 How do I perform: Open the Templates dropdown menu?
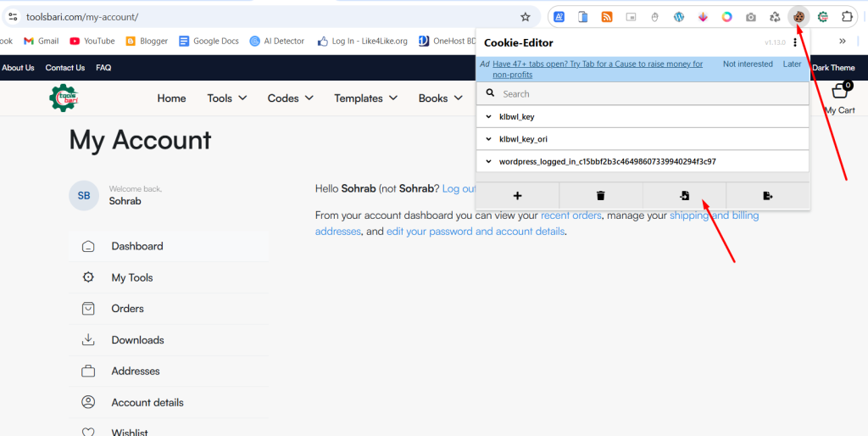[x=365, y=98]
